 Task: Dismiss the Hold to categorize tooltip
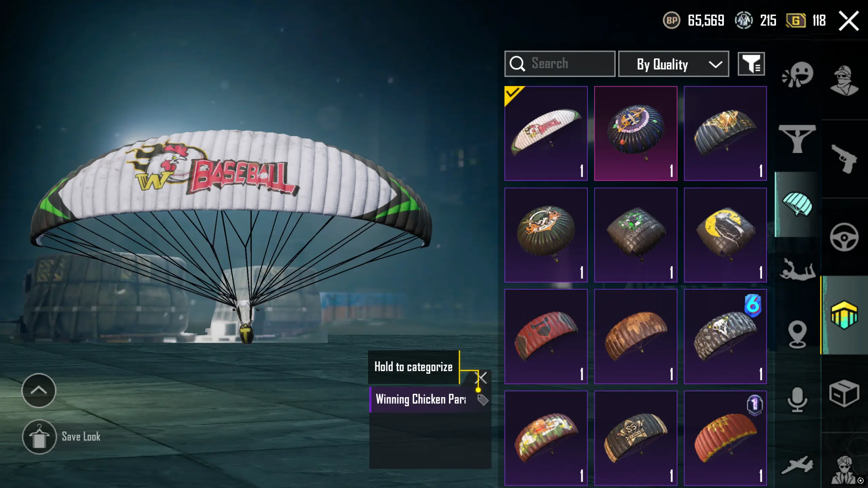coord(482,377)
